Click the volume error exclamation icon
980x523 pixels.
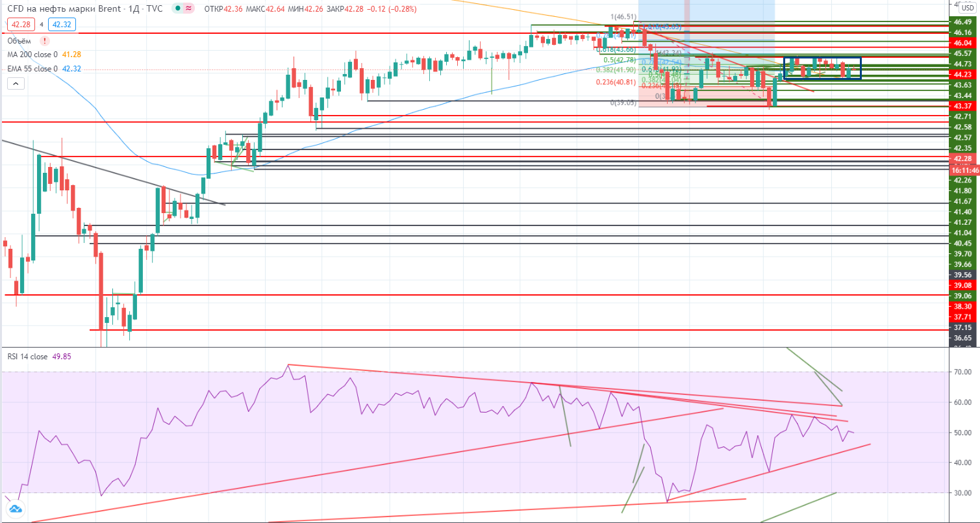click(x=44, y=40)
